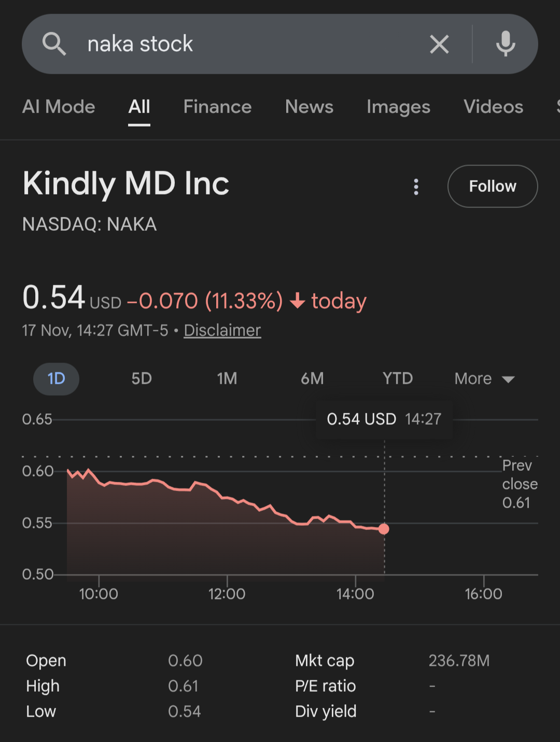Image resolution: width=560 pixels, height=742 pixels.
Task: Follow Kindly MD Inc stock
Action: tap(492, 186)
